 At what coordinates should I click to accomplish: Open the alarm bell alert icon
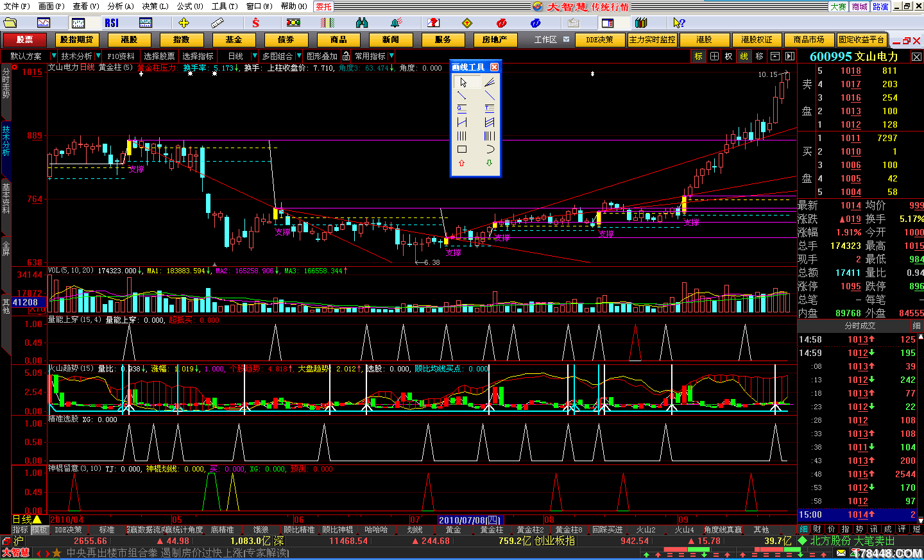[x=396, y=22]
